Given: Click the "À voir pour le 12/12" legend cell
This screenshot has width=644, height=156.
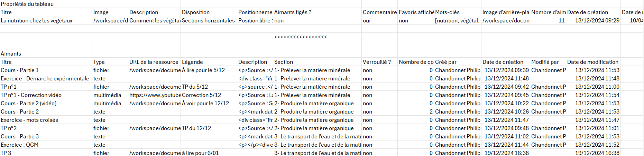Looking at the screenshot, I should (x=205, y=104).
